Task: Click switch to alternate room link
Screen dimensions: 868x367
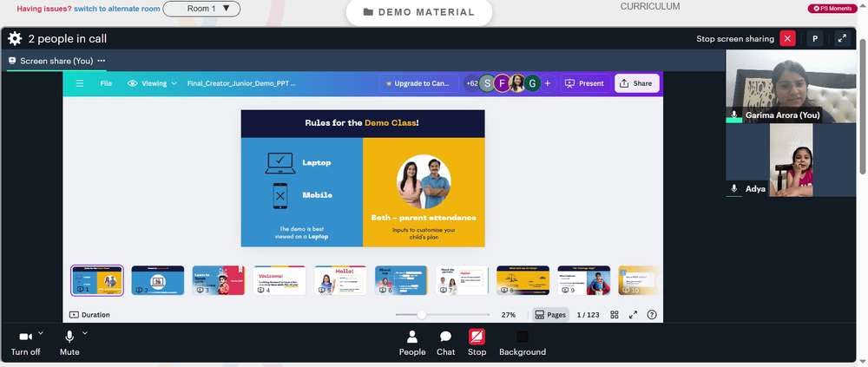Action: 117,9
